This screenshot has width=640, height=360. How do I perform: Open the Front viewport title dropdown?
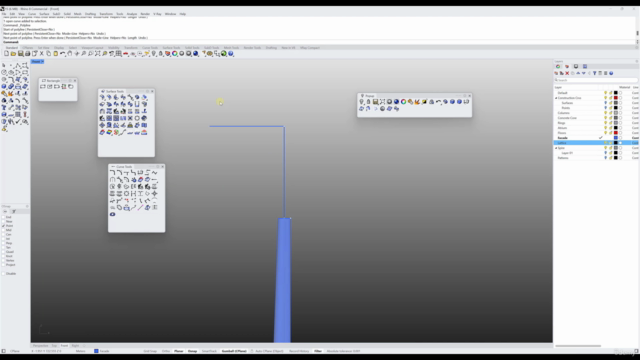coord(42,62)
